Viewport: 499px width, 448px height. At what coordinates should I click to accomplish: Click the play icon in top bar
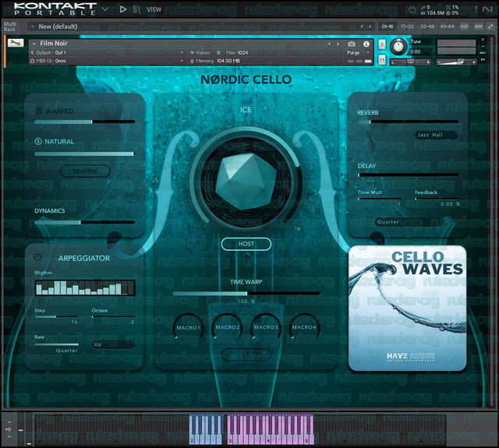click(x=123, y=9)
